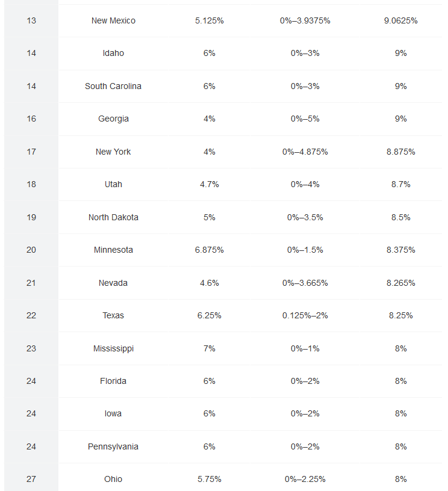The image size is (448, 491).
Task: Select the Idaho row name
Action: tap(113, 53)
